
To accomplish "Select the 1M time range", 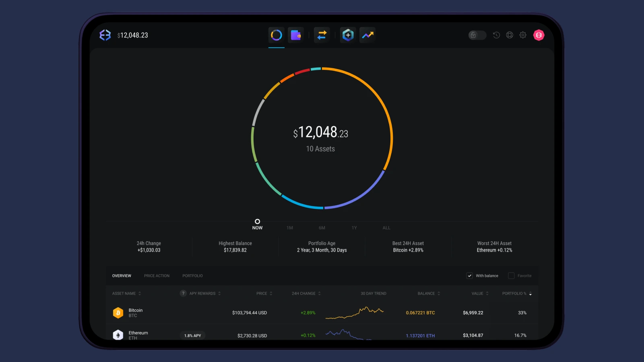I will coord(290,228).
